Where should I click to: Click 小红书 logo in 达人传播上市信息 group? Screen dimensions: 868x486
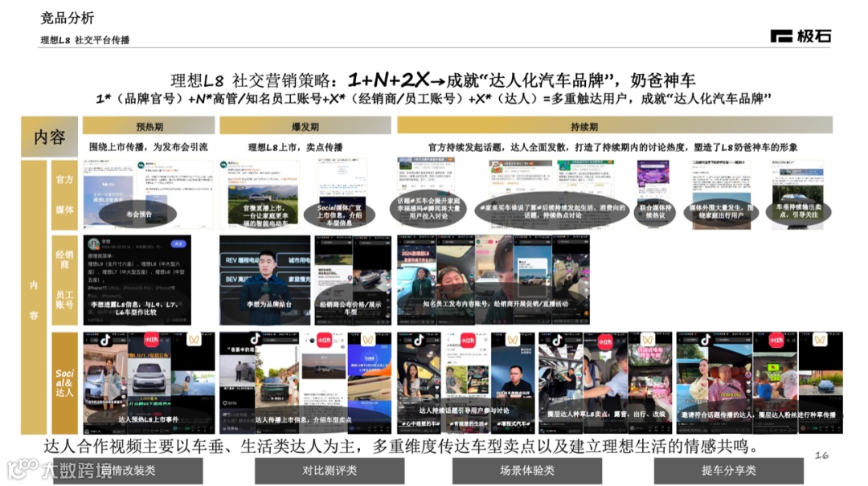(x=324, y=340)
